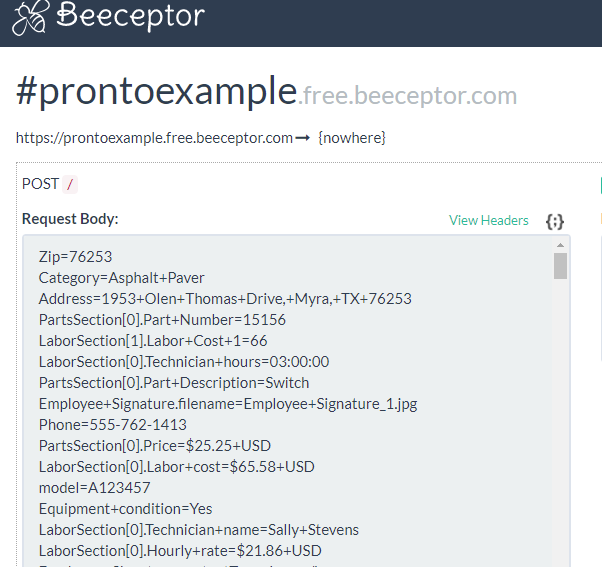Click the model=A123457 line
The width and height of the screenshot is (602, 567).
point(94,488)
